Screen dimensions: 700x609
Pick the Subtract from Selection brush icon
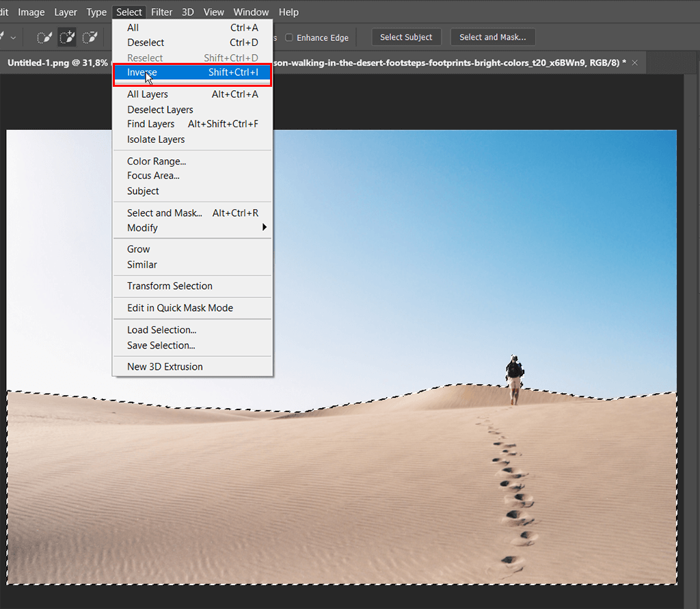(90, 38)
